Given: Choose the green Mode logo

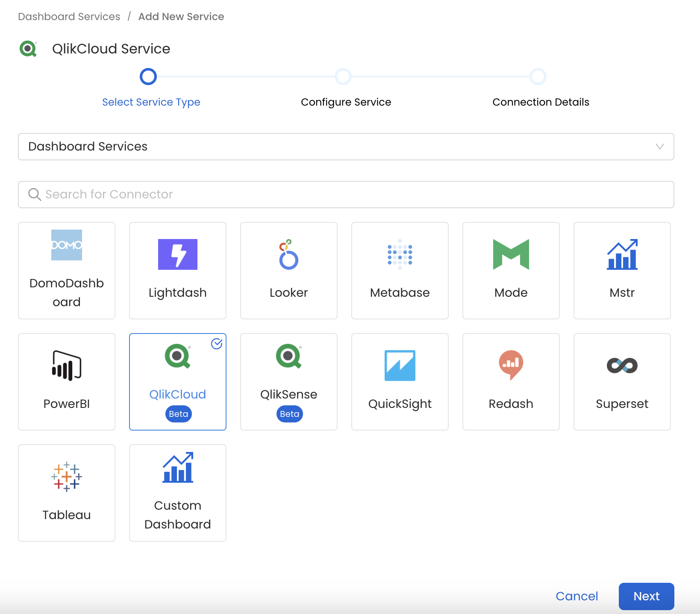Looking at the screenshot, I should point(511,254).
